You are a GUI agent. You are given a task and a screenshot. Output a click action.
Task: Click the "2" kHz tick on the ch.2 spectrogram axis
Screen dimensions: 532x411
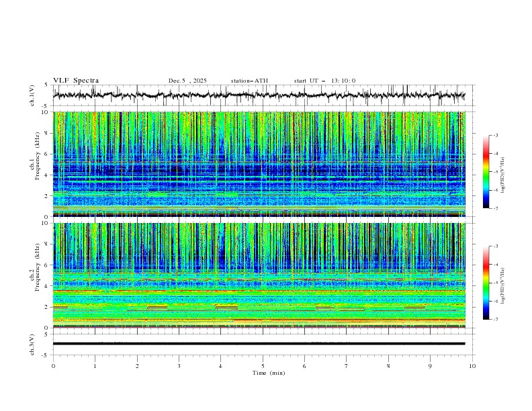(x=47, y=307)
